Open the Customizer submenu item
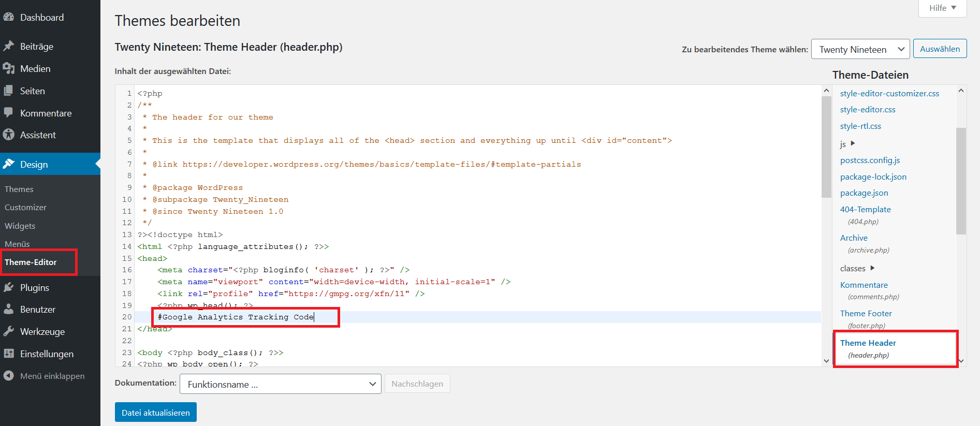This screenshot has height=426, width=980. coord(25,207)
